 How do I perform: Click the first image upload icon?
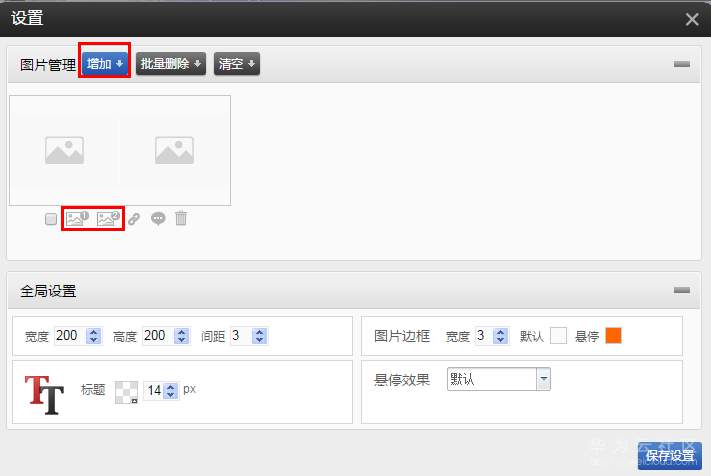tap(77, 219)
